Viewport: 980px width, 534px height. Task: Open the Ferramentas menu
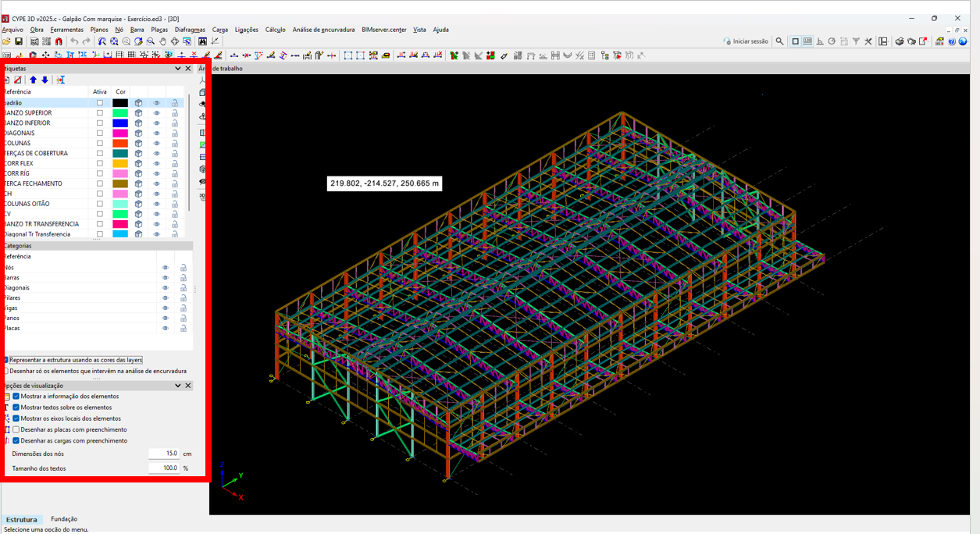(x=67, y=30)
